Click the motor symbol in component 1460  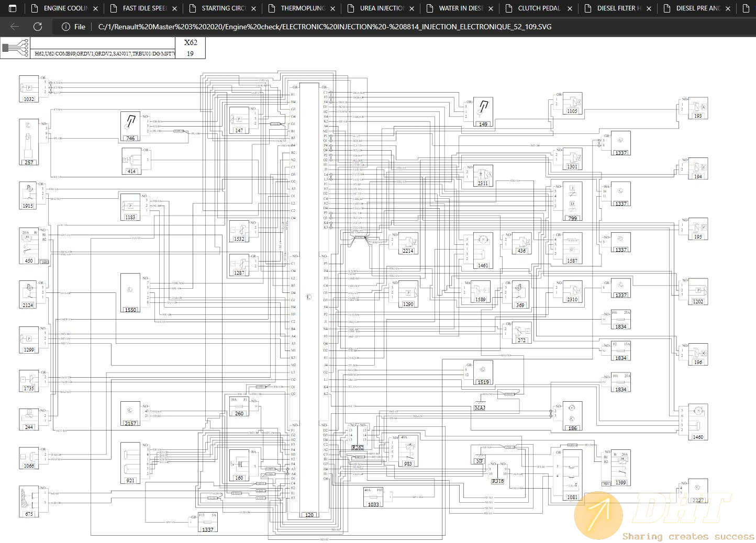coord(698,411)
